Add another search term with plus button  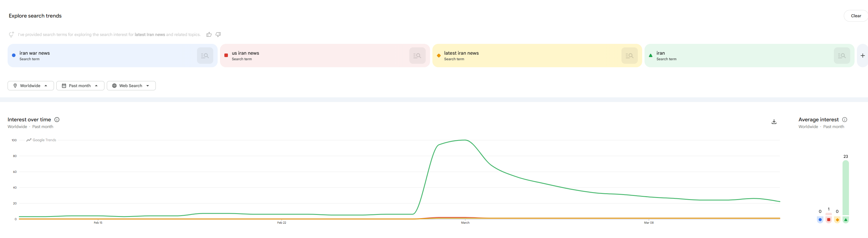pyautogui.click(x=862, y=56)
